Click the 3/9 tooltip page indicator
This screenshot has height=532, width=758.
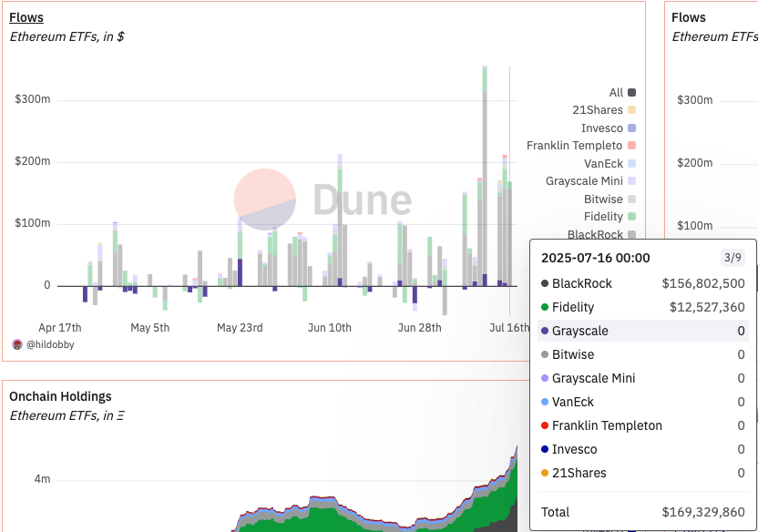tap(732, 258)
